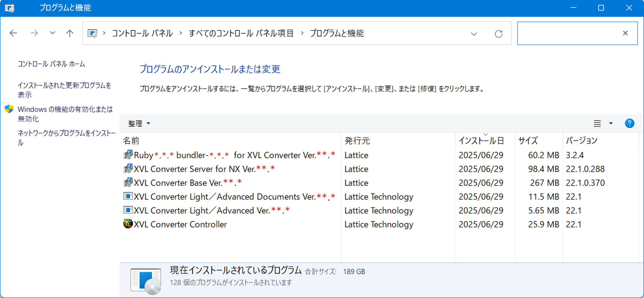The width and height of the screenshot is (644, 298).
Task: Click the XVL Converter Light／Advanced Ver. icon
Action: pyautogui.click(x=128, y=210)
